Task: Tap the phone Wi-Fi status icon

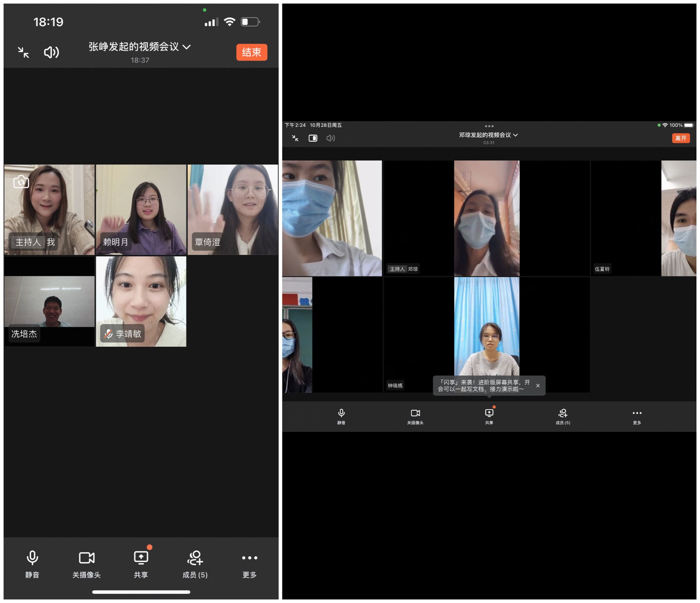Action: point(230,22)
